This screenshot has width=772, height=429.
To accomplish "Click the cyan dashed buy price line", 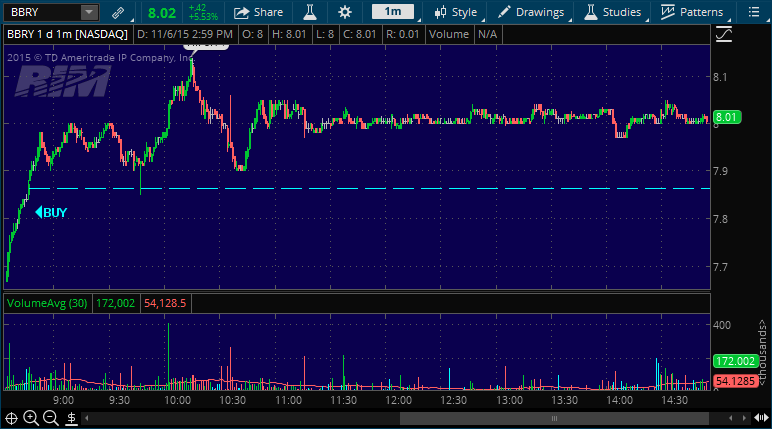I will coord(369,189).
